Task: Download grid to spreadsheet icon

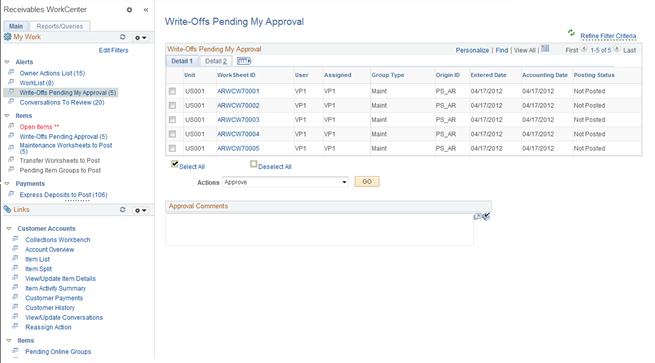Action: (x=545, y=48)
